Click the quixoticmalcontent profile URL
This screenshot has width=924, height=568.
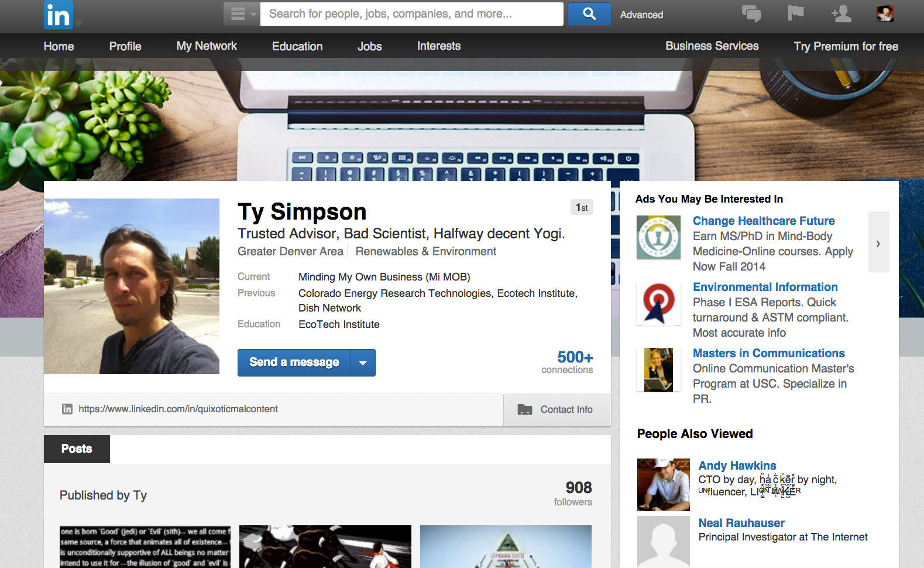click(178, 409)
